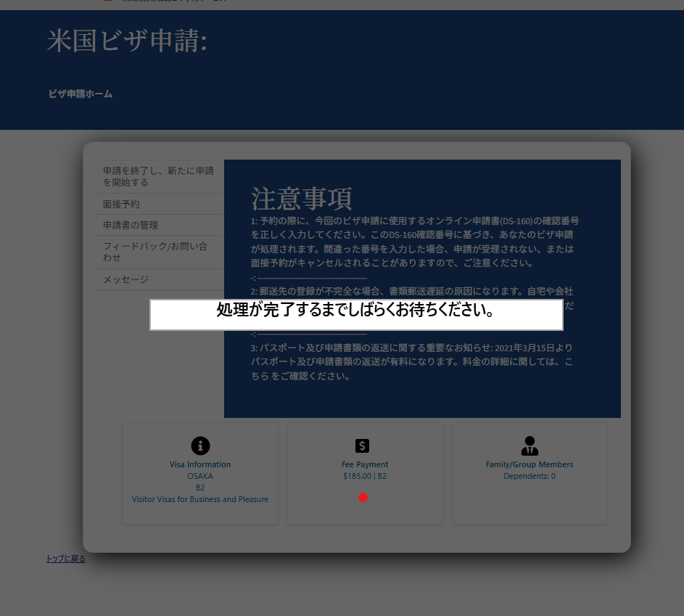Click the OSAKA location text
Image resolution: width=684 pixels, height=616 pixels.
click(200, 477)
